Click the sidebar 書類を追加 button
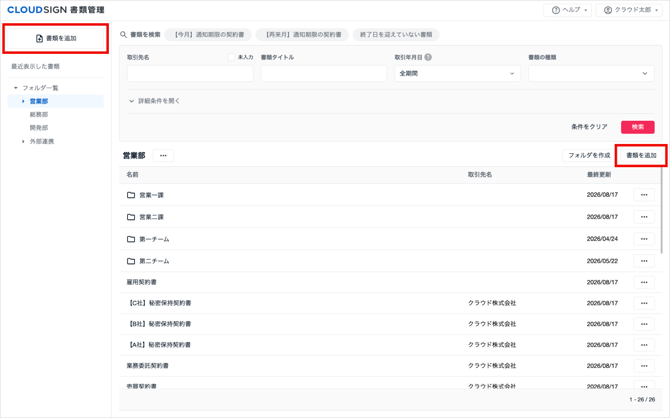The height and width of the screenshot is (418, 670). point(56,38)
